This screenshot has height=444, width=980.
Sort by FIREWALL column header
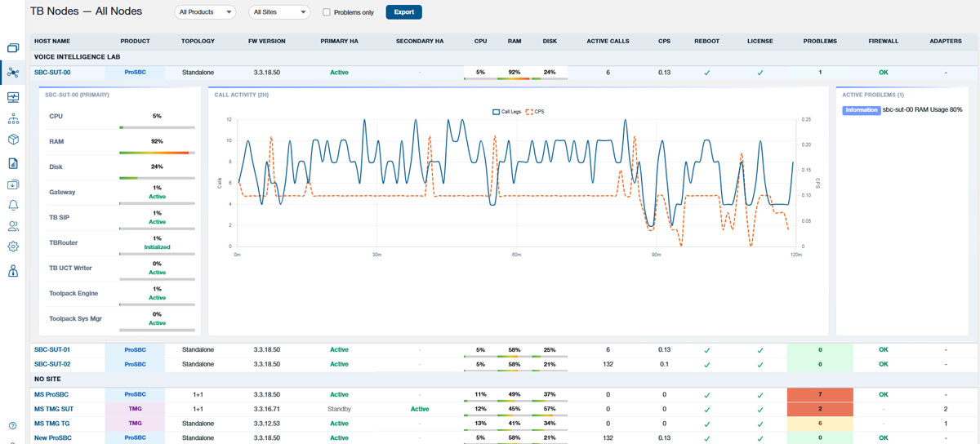883,41
